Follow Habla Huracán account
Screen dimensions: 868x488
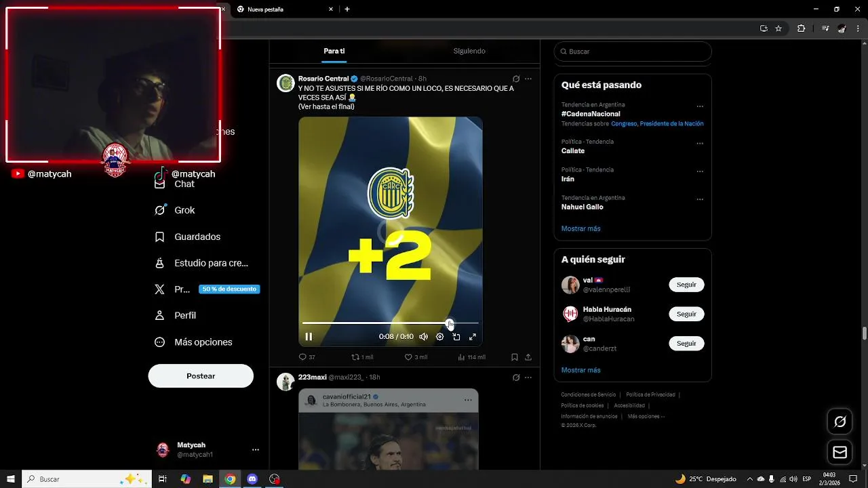point(686,314)
